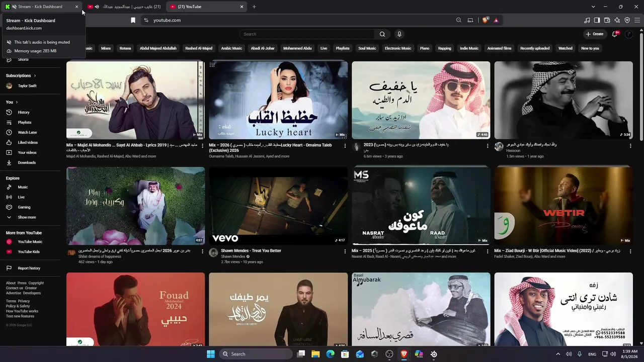Click the Windows taskbar Search box
This screenshot has height=362, width=644.
256,354
